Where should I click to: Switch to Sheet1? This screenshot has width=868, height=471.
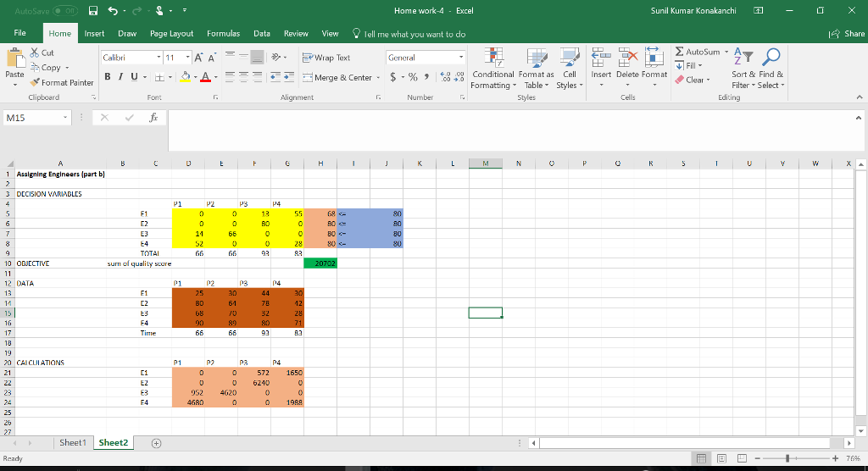(x=73, y=442)
